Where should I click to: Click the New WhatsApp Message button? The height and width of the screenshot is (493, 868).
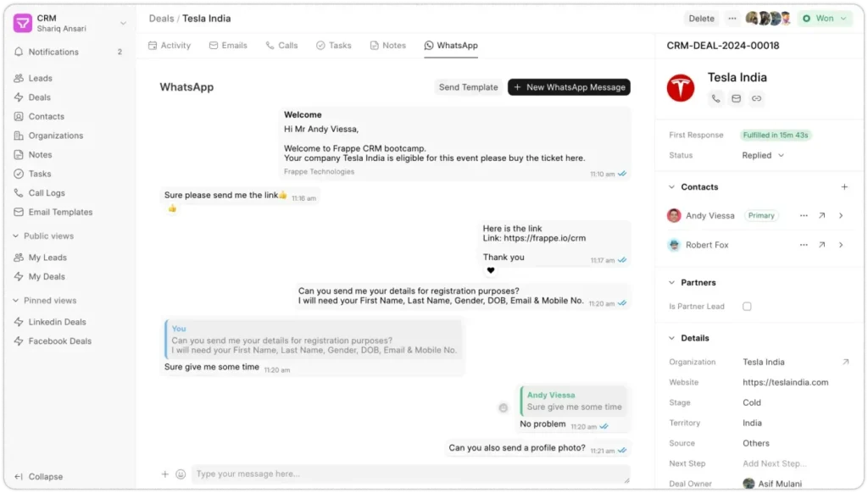point(569,87)
